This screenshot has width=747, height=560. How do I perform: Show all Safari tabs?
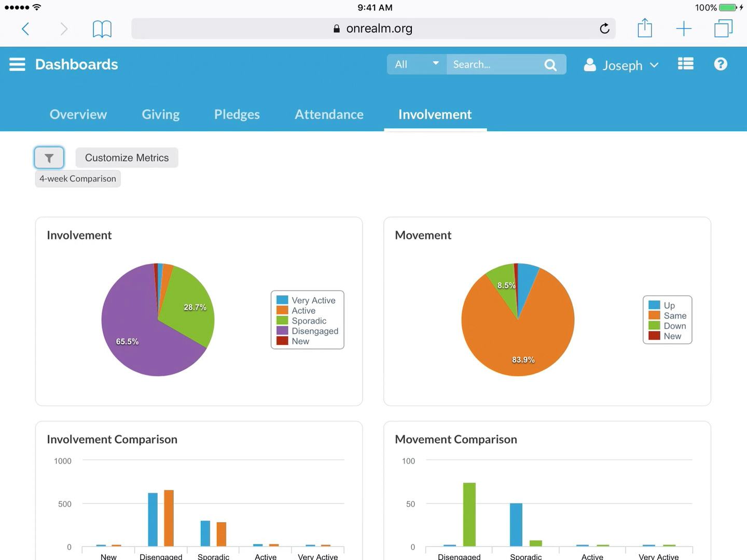click(x=723, y=29)
